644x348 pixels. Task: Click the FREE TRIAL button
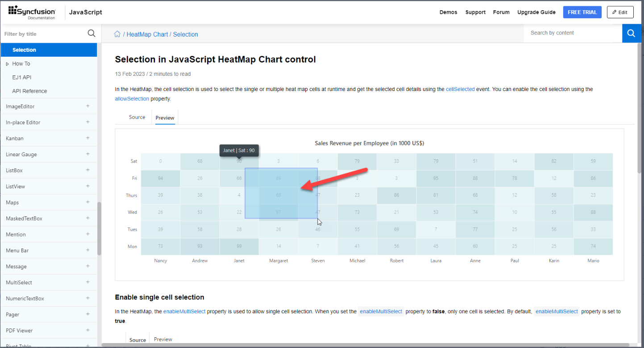[x=582, y=12]
